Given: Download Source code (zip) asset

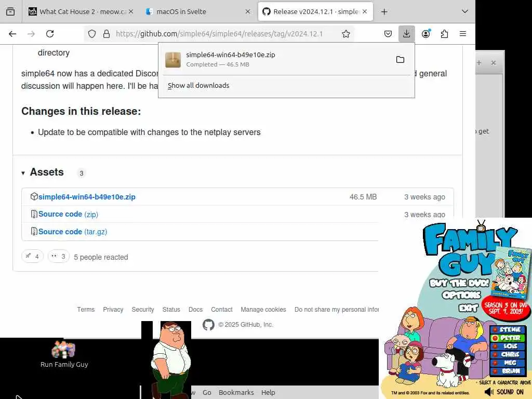Looking at the screenshot, I should coord(68,214).
